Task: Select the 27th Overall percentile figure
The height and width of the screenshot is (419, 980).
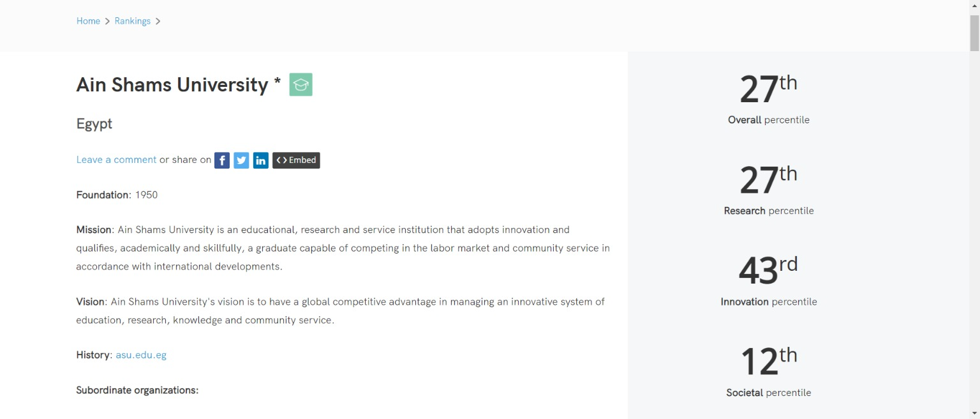Action: click(x=769, y=89)
